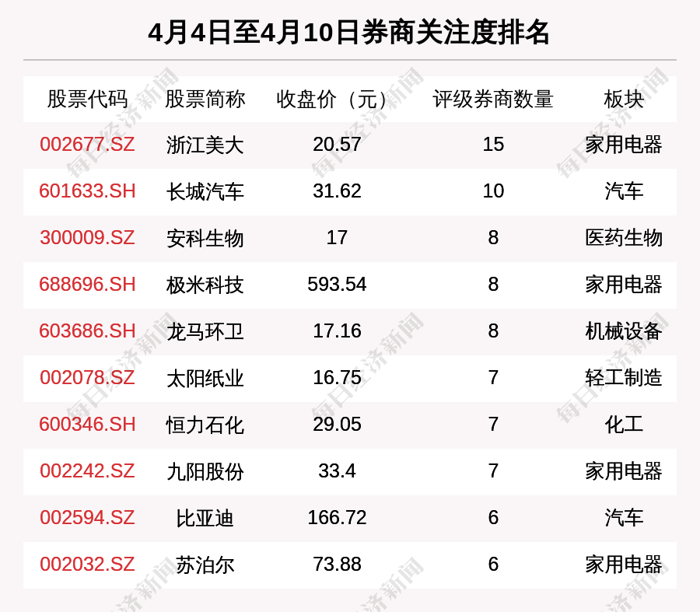Select broker count 8 for 龙马环卫
The image size is (700, 612).
pyautogui.click(x=493, y=330)
